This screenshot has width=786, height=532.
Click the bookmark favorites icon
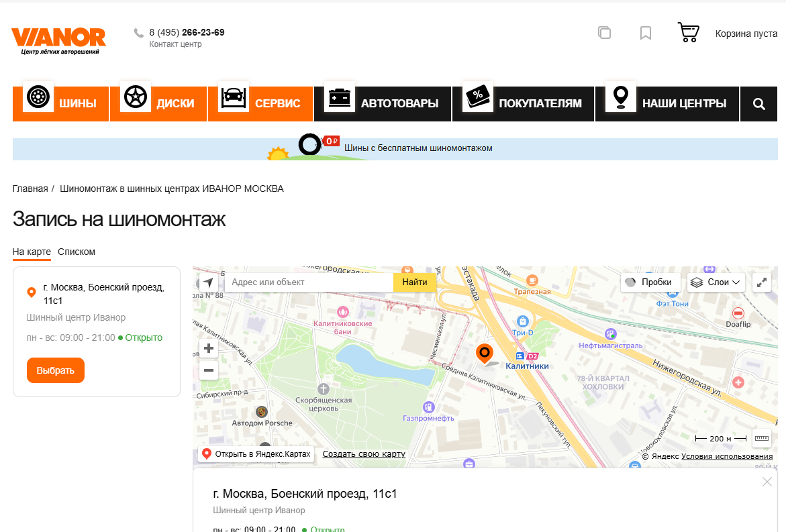(x=646, y=33)
